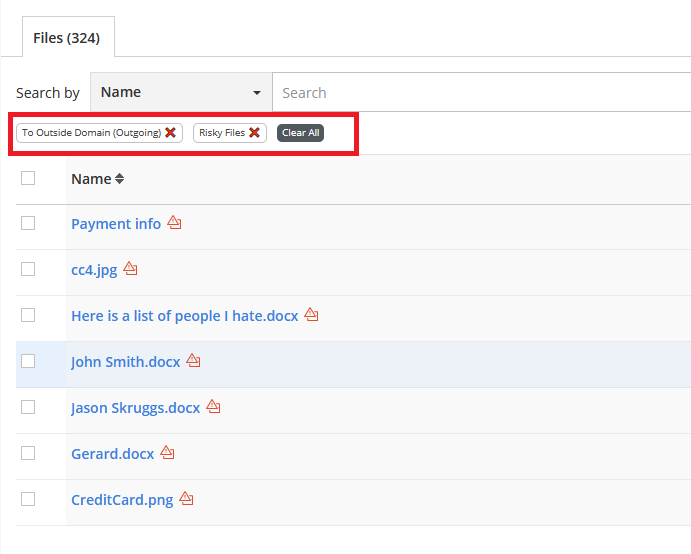Remove the Risky Files filter tag

255,133
